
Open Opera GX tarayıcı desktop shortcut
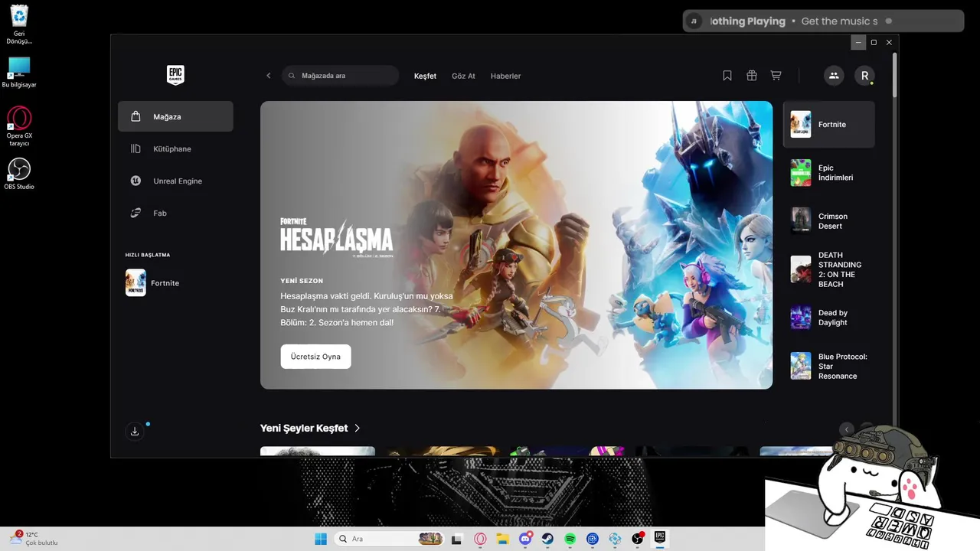click(19, 126)
